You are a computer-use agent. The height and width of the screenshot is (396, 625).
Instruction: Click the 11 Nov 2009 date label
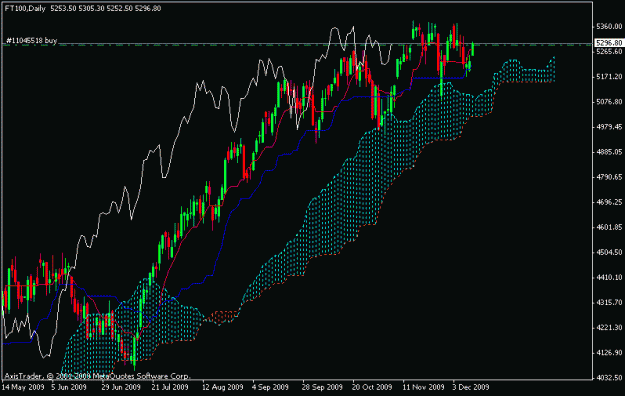[x=423, y=387]
